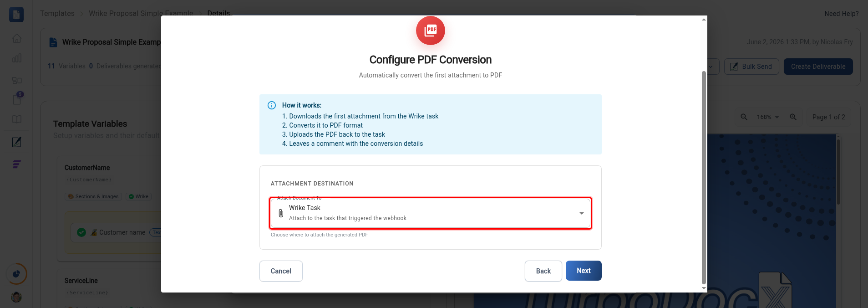
Task: Open the Home icon in the sidebar
Action: [17, 38]
